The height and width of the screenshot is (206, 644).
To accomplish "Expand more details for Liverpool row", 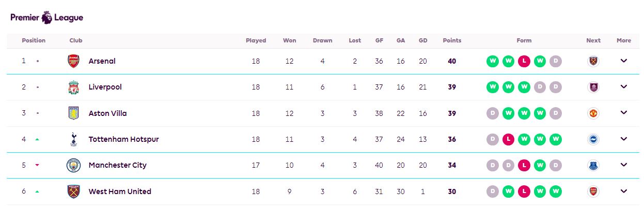I will point(623,86).
